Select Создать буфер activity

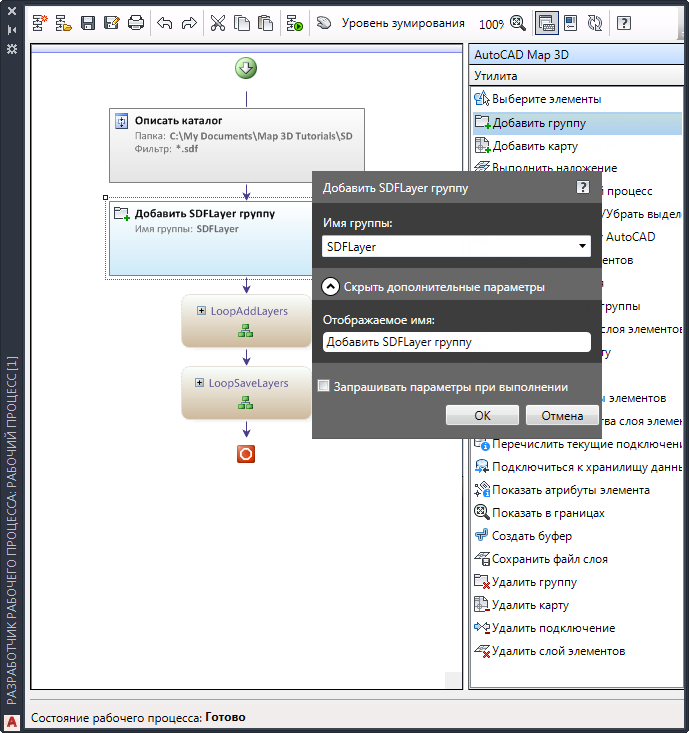pyautogui.click(x=523, y=536)
